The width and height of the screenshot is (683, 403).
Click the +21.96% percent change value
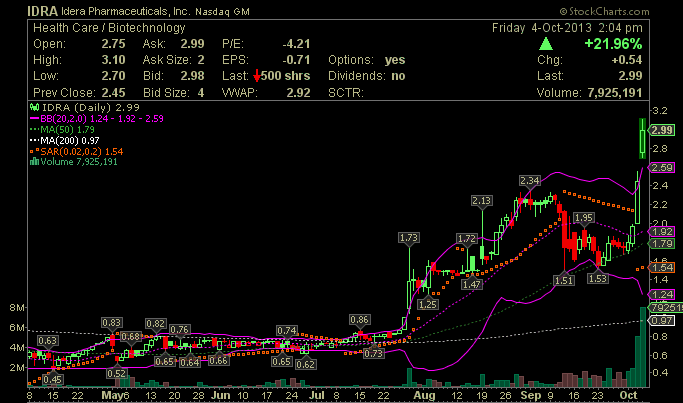[x=613, y=44]
